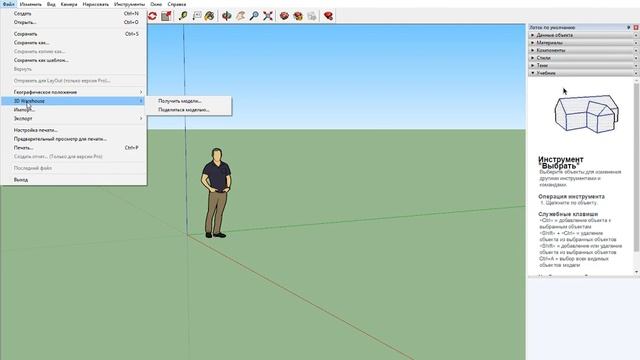Select the highlighted 3D Warehouse entry

coord(74,101)
